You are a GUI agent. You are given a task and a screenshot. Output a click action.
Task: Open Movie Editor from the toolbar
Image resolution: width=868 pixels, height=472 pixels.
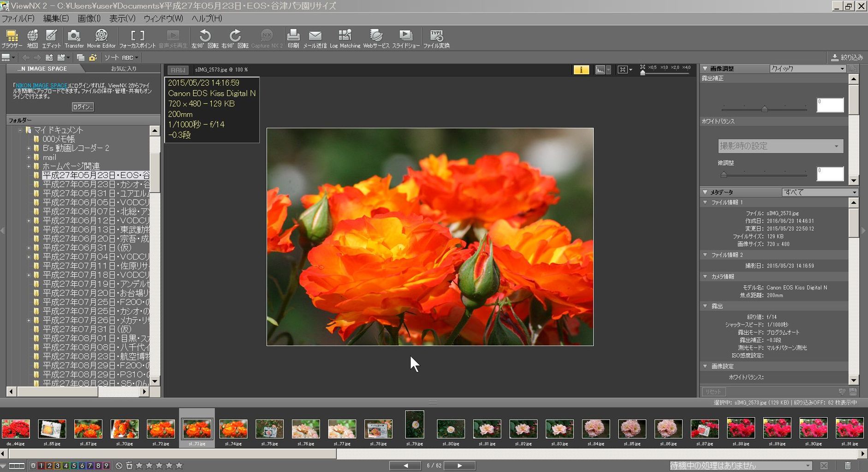(101, 39)
